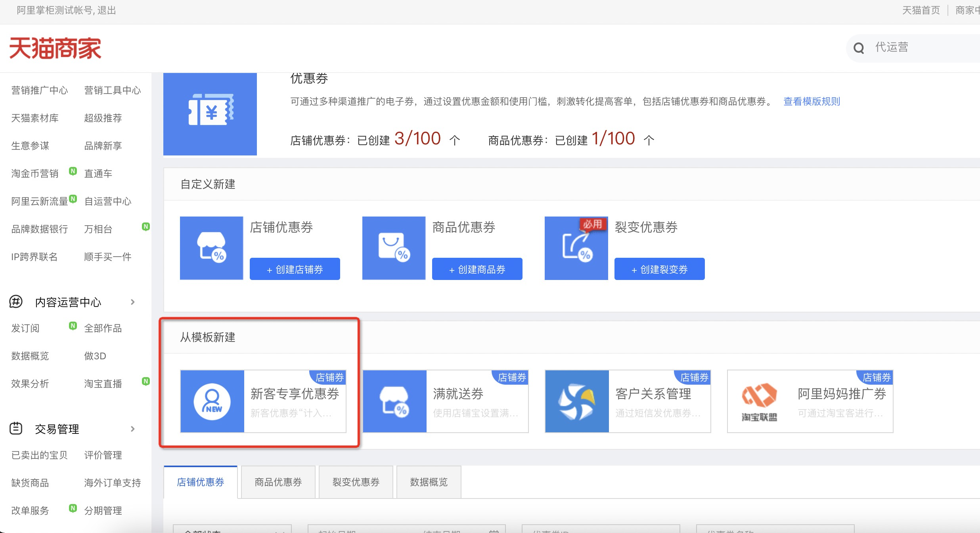Viewport: 980px width, 533px height.
Task: Open the 客户关系管理 template card title
Action: pyautogui.click(x=653, y=394)
